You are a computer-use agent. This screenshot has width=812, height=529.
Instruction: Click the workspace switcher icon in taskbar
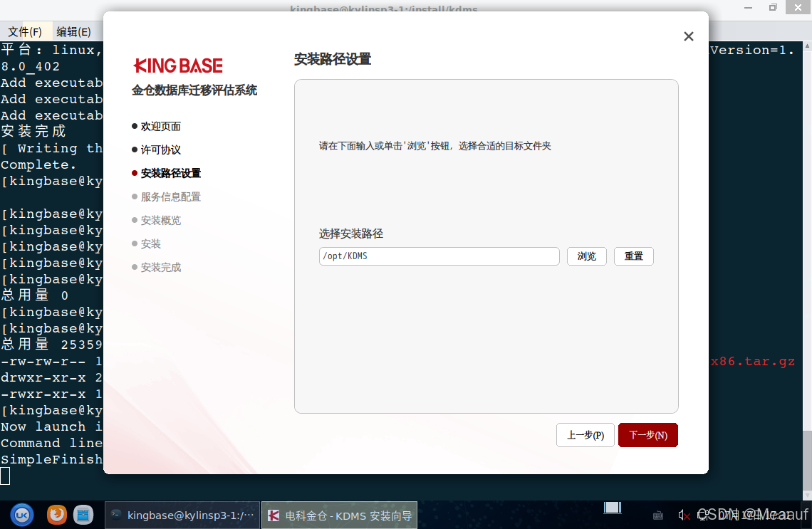click(613, 508)
